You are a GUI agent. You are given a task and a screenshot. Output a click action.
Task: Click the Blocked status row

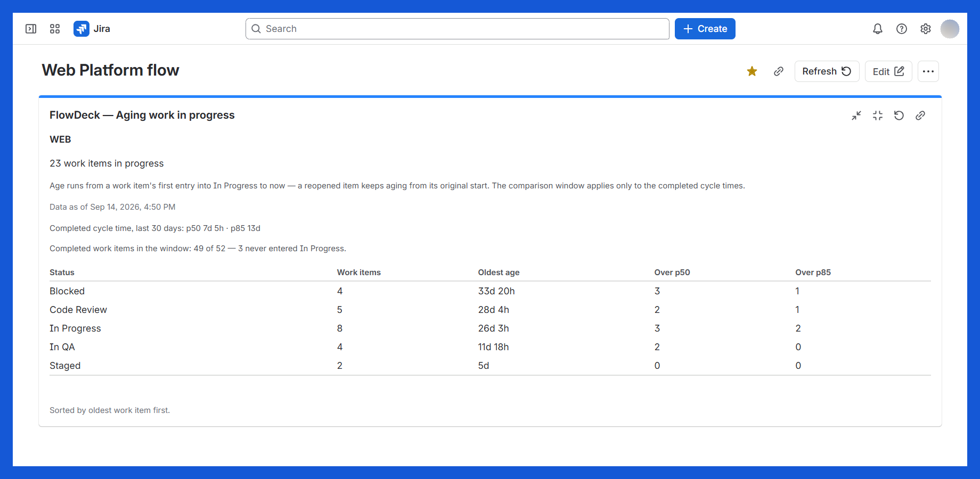click(490, 291)
